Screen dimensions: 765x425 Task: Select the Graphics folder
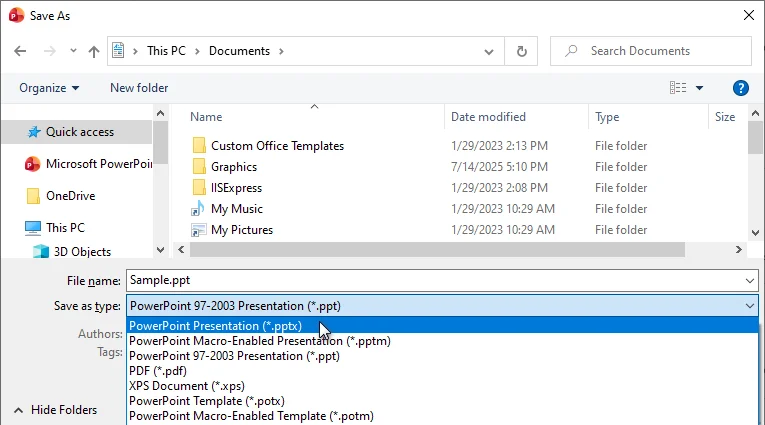pos(234,167)
